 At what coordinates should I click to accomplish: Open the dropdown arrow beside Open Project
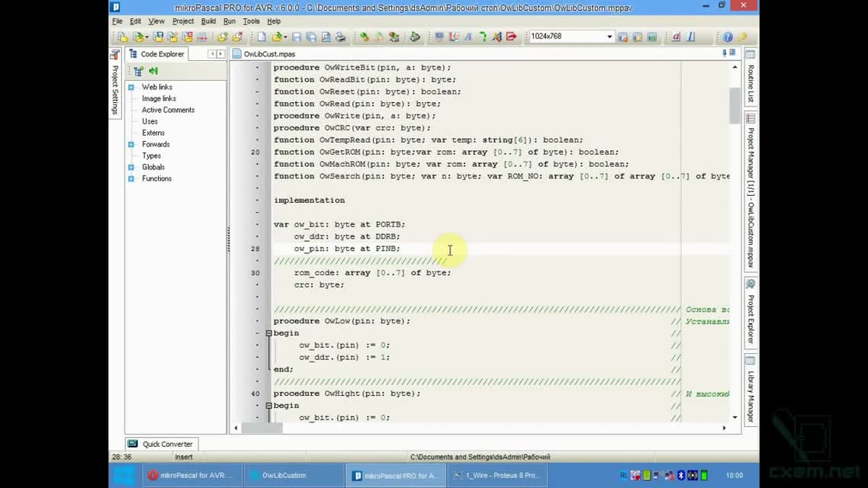(x=146, y=37)
